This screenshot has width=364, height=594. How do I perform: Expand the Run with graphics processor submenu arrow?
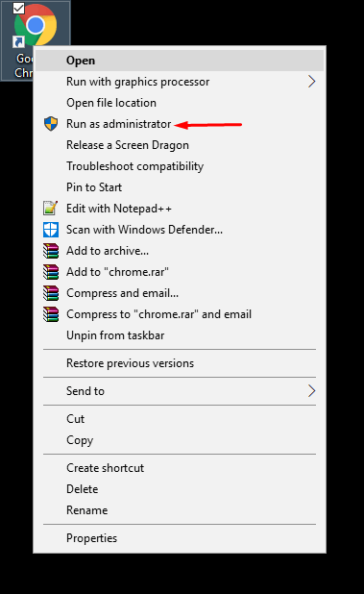point(311,82)
